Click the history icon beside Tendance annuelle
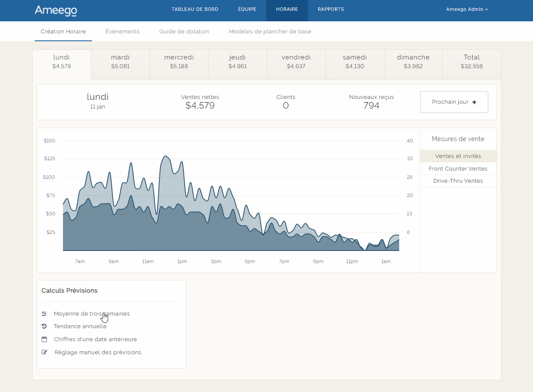 tap(44, 326)
